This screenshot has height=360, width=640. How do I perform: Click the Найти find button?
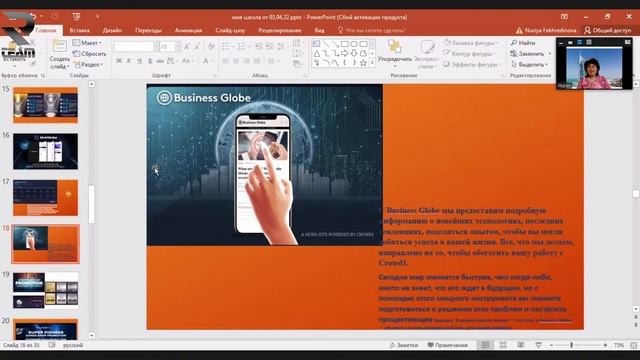click(x=523, y=42)
